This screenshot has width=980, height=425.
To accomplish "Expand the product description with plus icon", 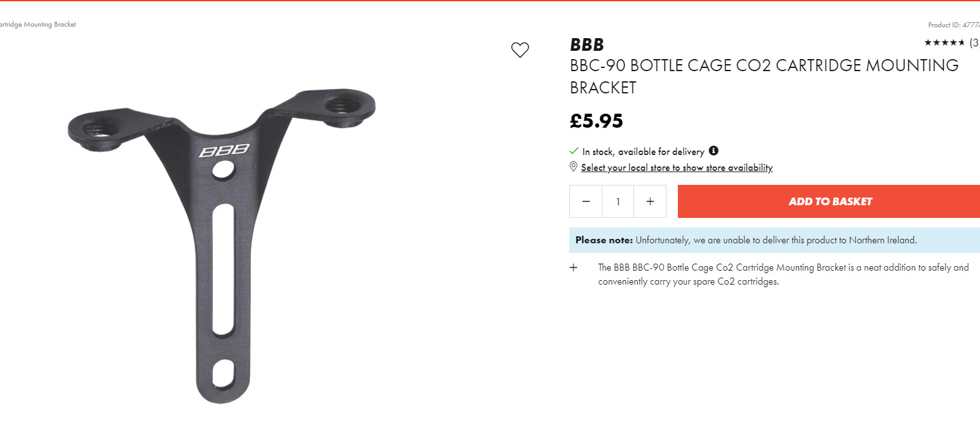I will pos(574,267).
